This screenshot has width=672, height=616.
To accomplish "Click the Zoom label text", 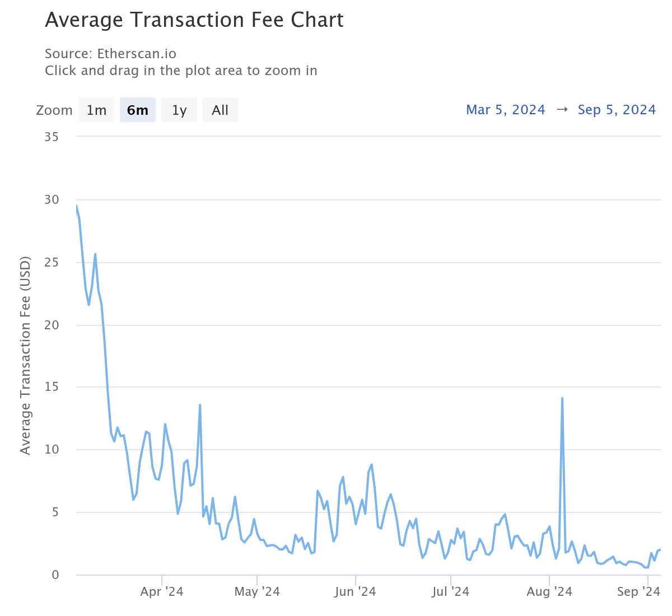I will coord(54,110).
